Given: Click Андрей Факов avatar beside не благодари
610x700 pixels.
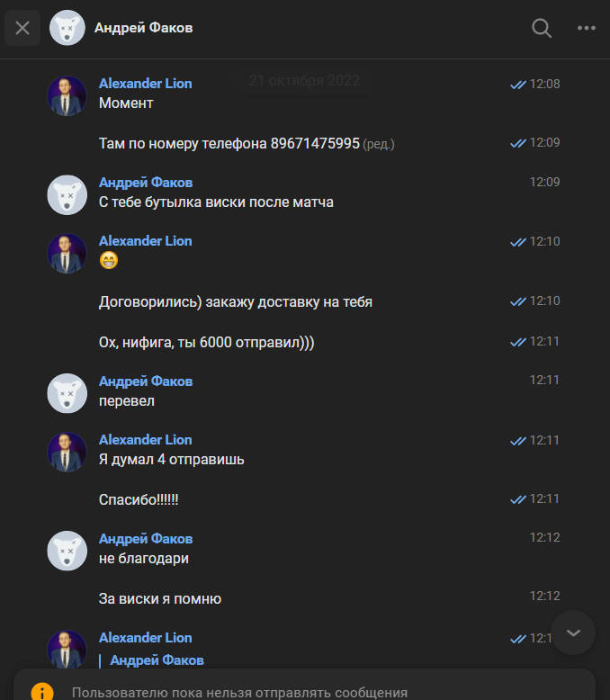Looking at the screenshot, I should pos(67,551).
